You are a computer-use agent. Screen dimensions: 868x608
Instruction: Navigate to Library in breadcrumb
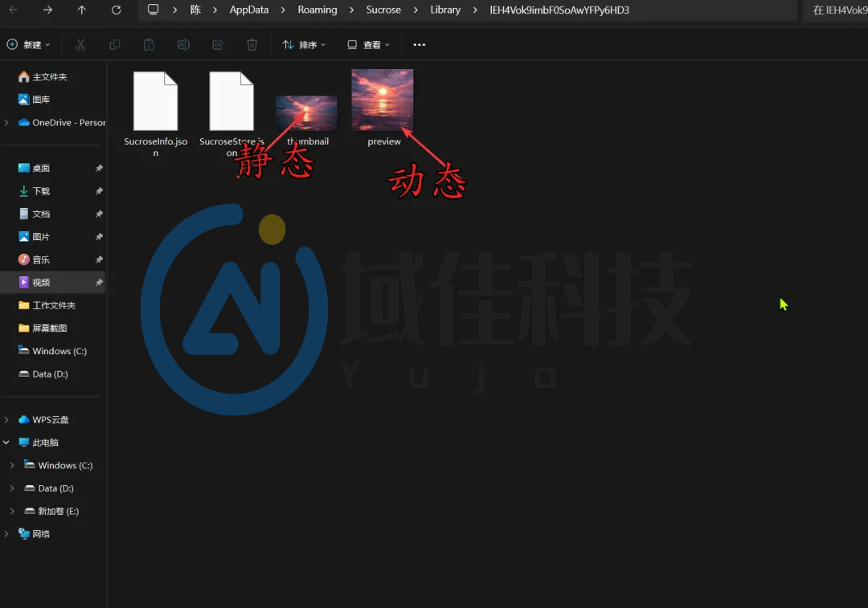(445, 10)
